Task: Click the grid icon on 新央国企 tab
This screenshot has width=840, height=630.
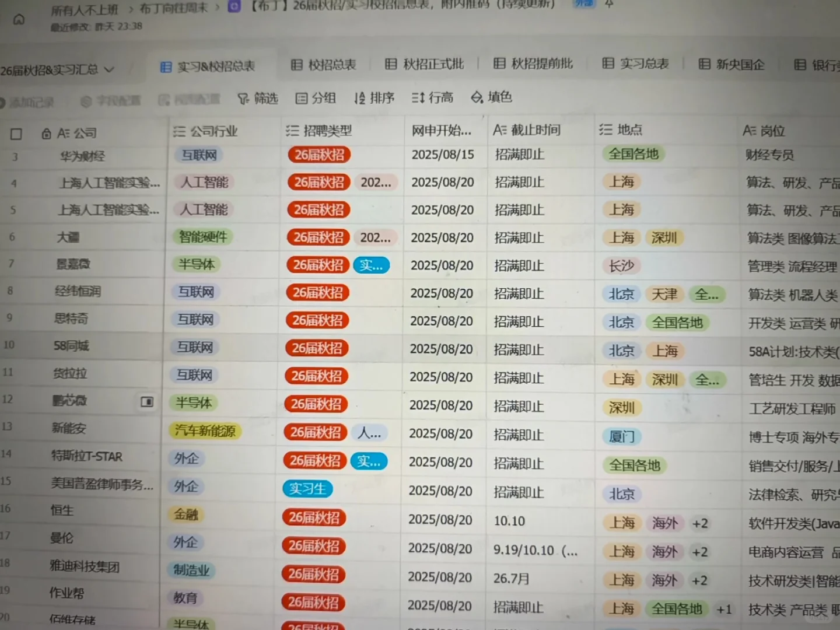Action: 705,64
